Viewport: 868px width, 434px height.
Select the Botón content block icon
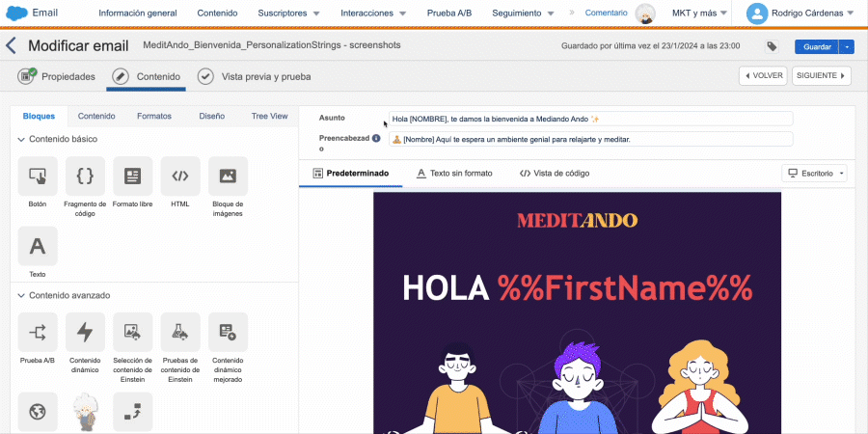(x=38, y=176)
